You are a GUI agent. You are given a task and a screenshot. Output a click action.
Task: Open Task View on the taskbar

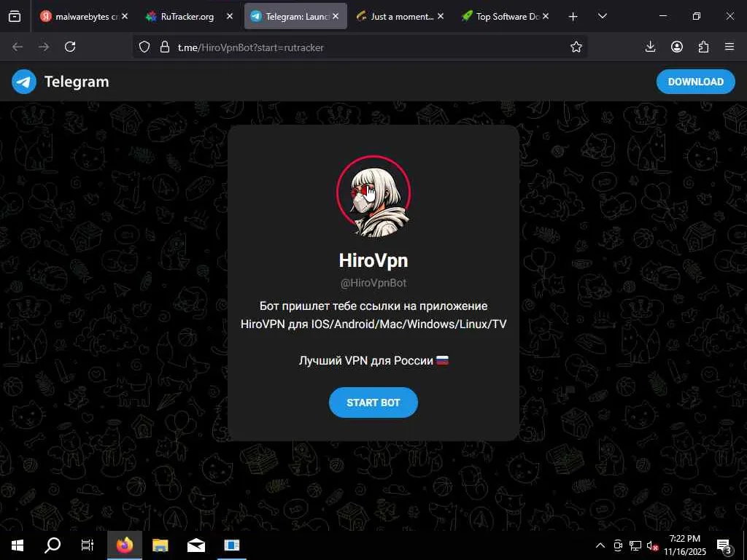click(88, 545)
